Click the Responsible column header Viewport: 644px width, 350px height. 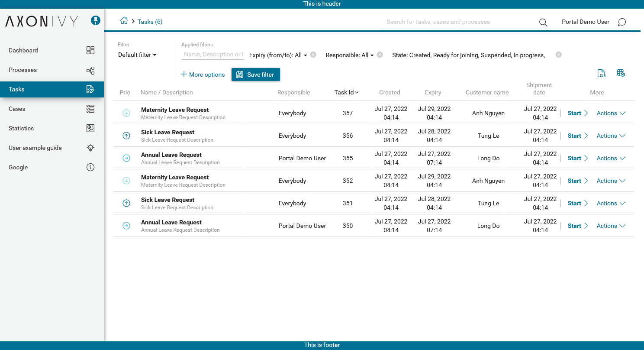[x=294, y=92]
